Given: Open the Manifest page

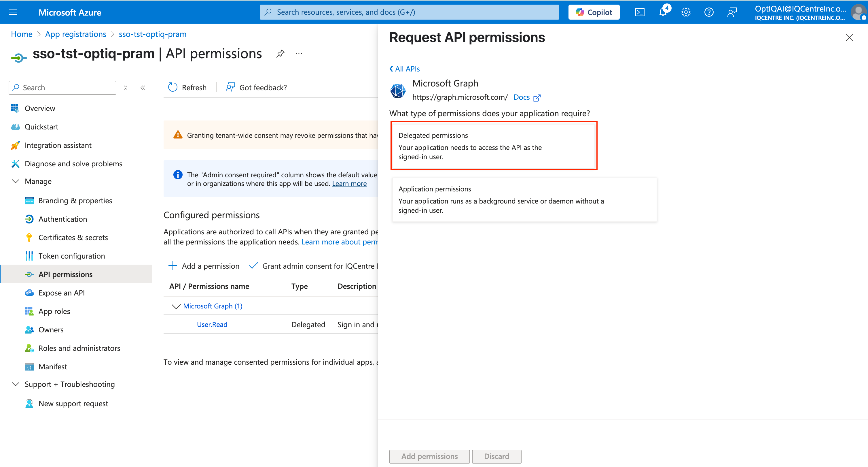Looking at the screenshot, I should pos(53,366).
